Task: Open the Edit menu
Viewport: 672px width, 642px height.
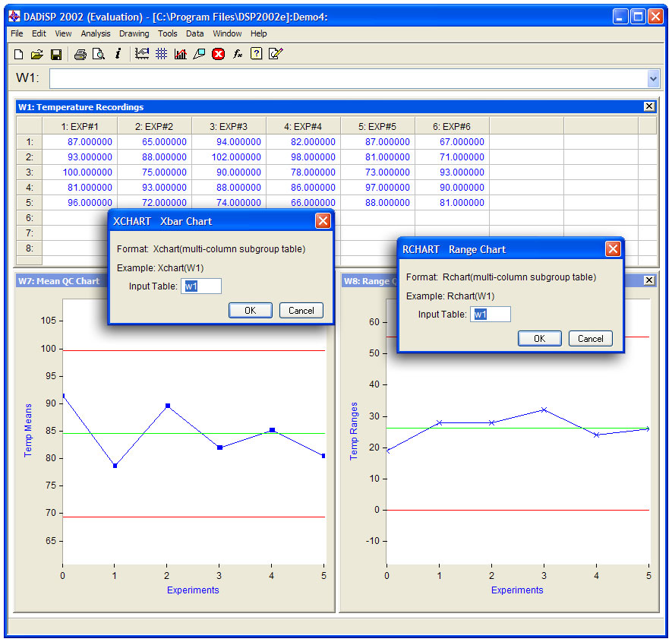Action: (39, 33)
